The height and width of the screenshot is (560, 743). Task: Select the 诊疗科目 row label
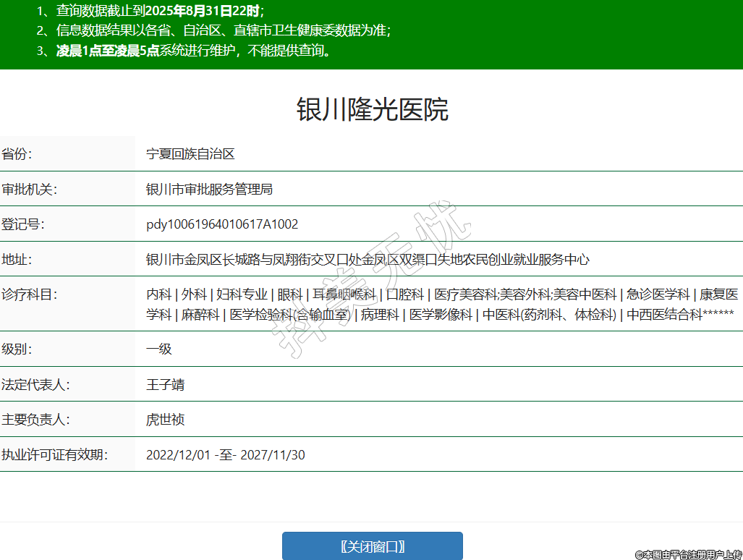[30, 294]
